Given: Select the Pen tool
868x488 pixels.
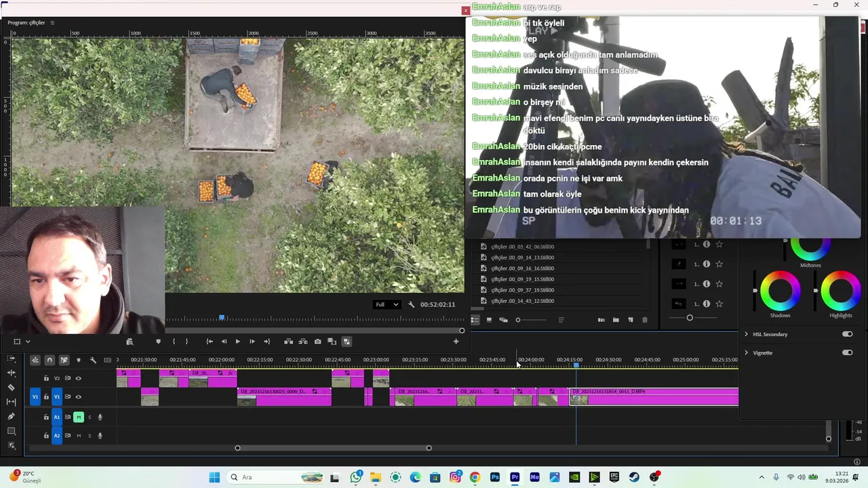Looking at the screenshot, I should 11,416.
